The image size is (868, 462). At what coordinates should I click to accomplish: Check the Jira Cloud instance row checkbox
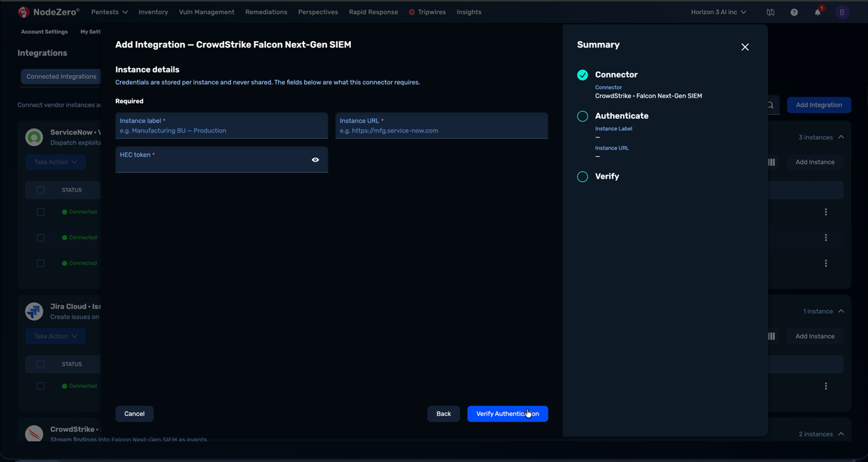click(x=41, y=386)
